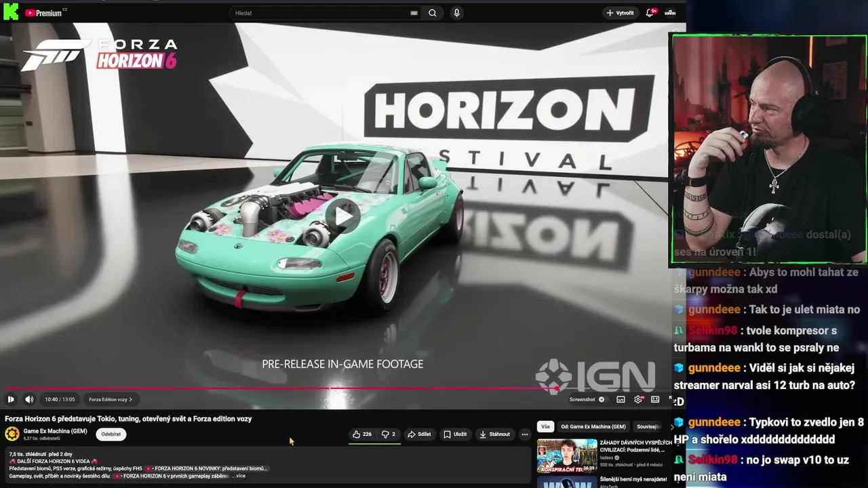Click the large play overlay on video
Image resolution: width=868 pixels, height=488 pixels.
[x=343, y=216]
